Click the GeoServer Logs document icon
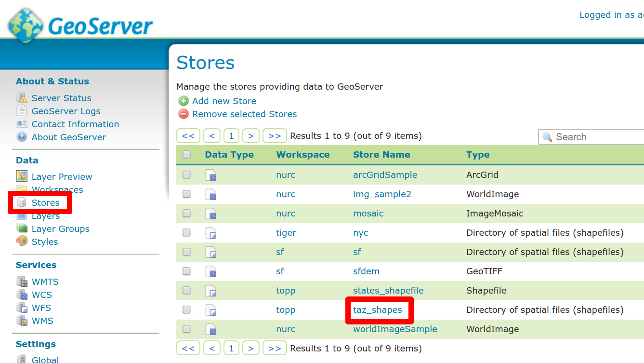The image size is (644, 363). click(x=22, y=111)
